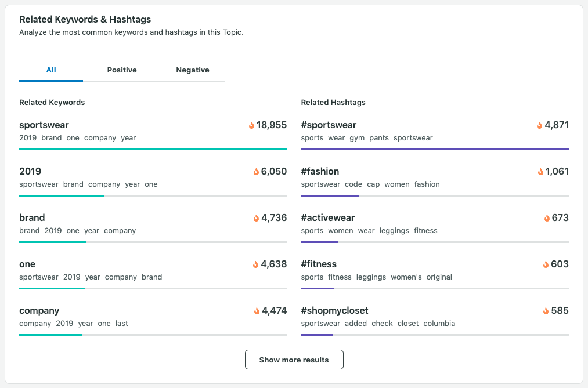
Task: Open the Positive tab
Action: pos(122,70)
